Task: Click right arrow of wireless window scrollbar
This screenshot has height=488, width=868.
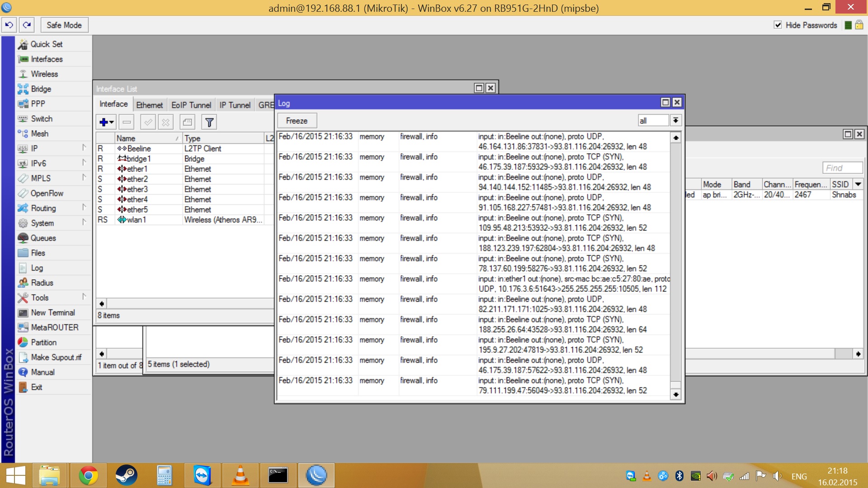Action: click(858, 354)
